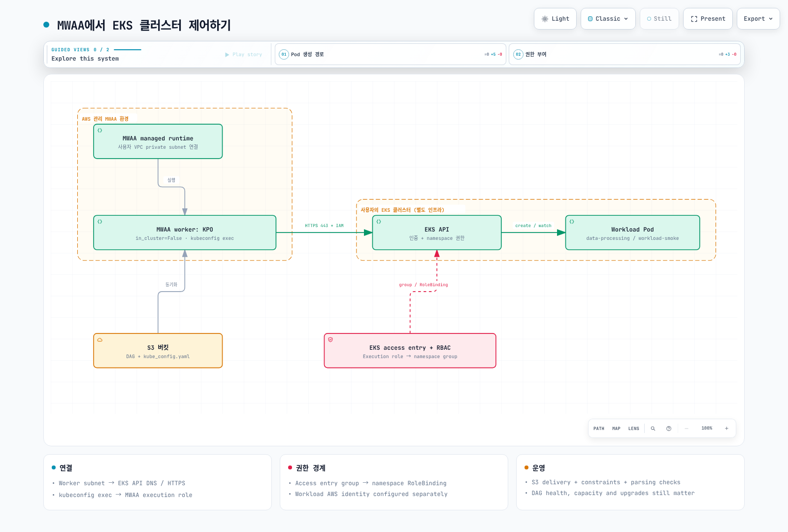Select the EKS access entry + RBAC node
This screenshot has width=788, height=532.
[410, 351]
